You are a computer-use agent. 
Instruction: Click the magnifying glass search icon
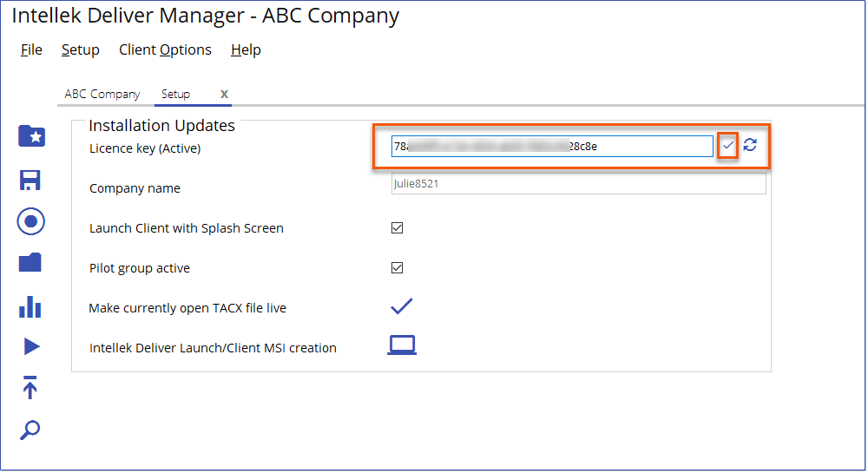(30, 430)
